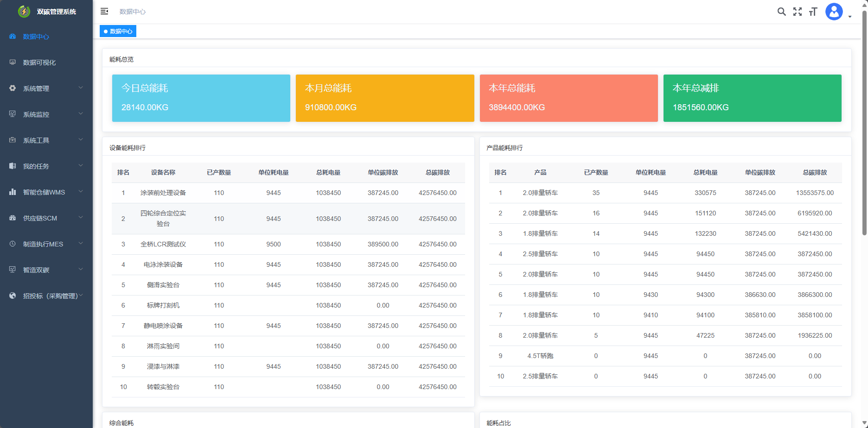Click the 制造执行MES clock icon
Screen dimensions: 868x428
(x=13, y=244)
